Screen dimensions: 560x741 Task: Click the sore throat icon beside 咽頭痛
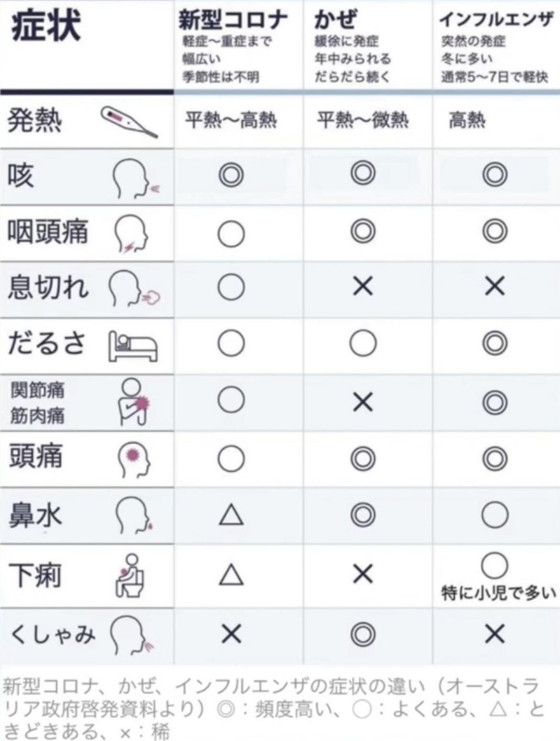click(x=131, y=234)
